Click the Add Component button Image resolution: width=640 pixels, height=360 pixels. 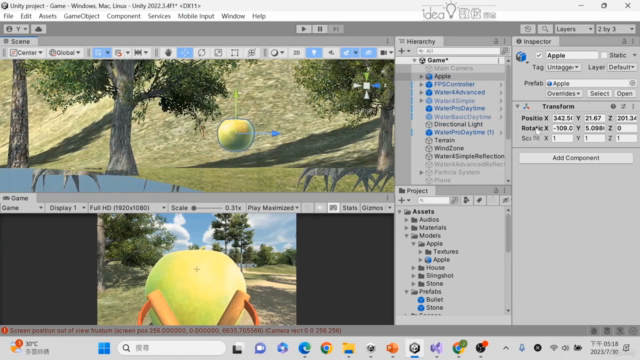pyautogui.click(x=576, y=158)
